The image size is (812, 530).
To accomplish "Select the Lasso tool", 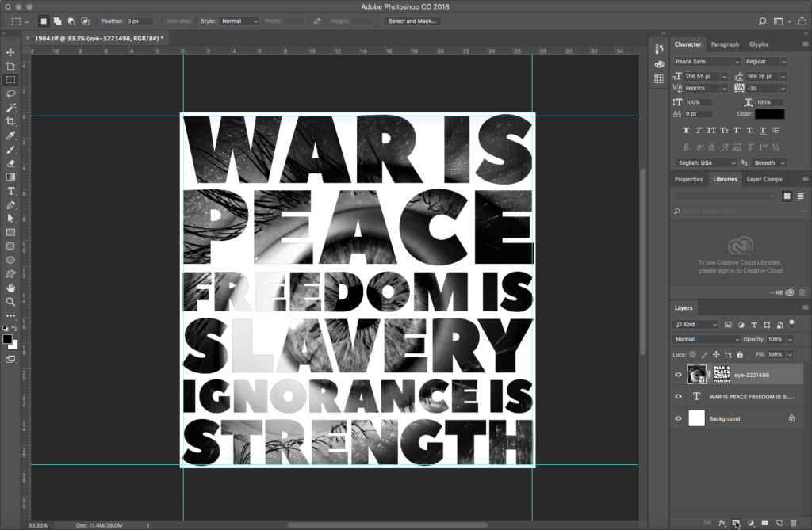I will [11, 93].
